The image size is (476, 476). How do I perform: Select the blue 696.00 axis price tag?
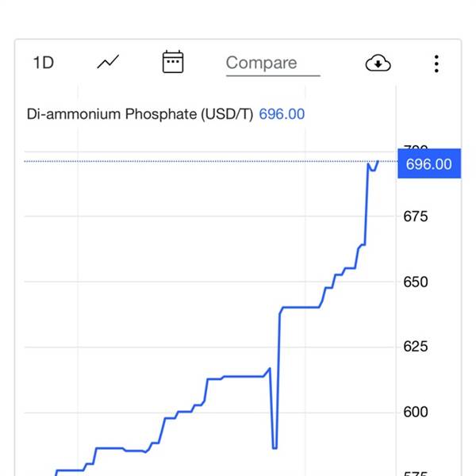(429, 163)
